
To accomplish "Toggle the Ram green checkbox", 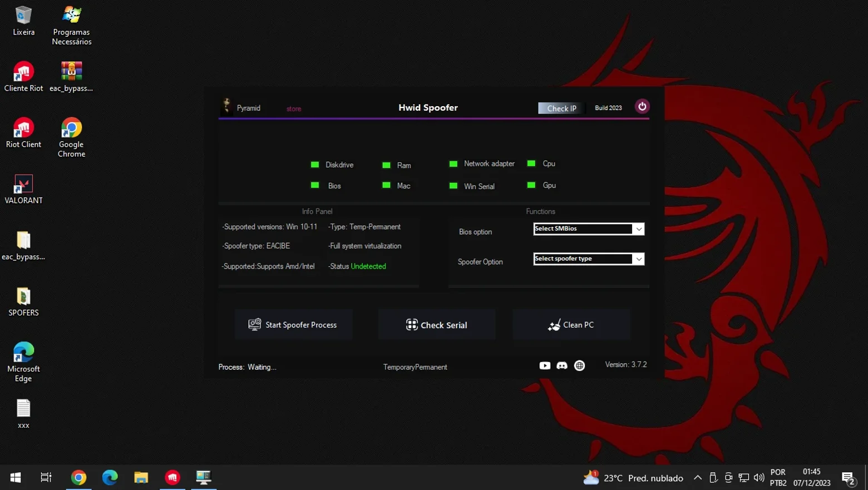I will pos(386,165).
